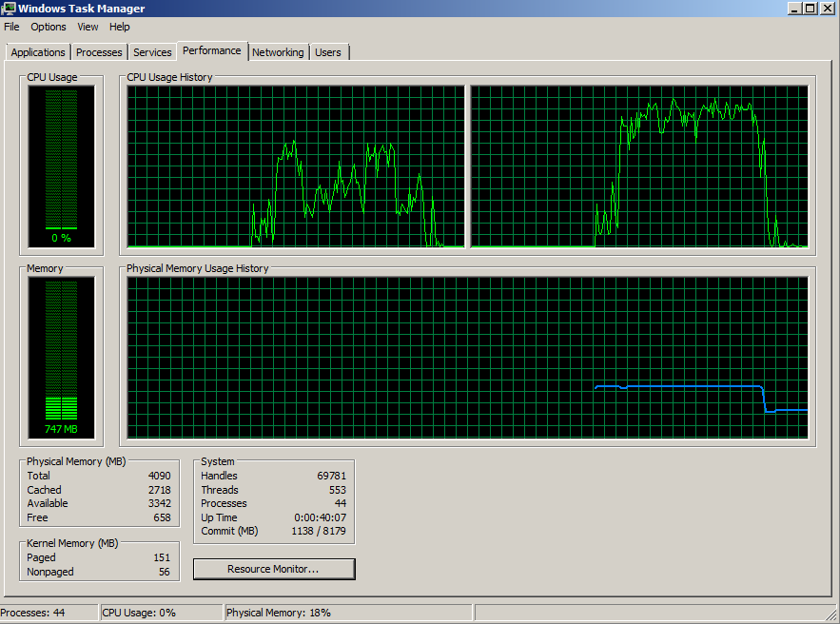Click the second CPU usage history graph
The image size is (840, 624).
click(x=639, y=166)
